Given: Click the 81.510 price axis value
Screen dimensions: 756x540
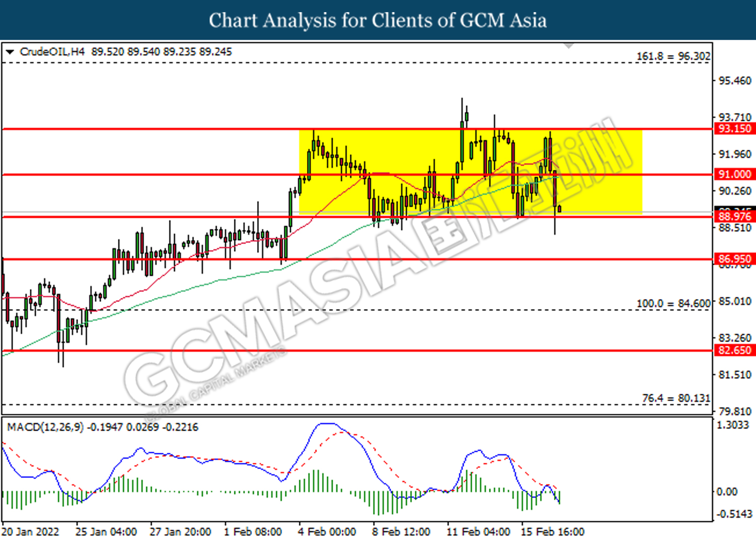Looking at the screenshot, I should coord(735,375).
